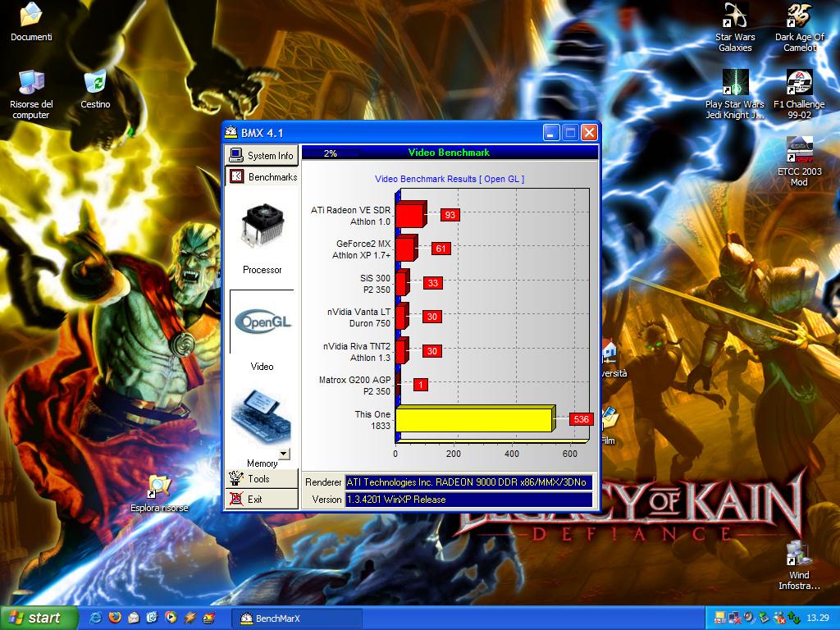
Task: Select the ETCC 2003 Mod shortcut
Action: (x=799, y=162)
